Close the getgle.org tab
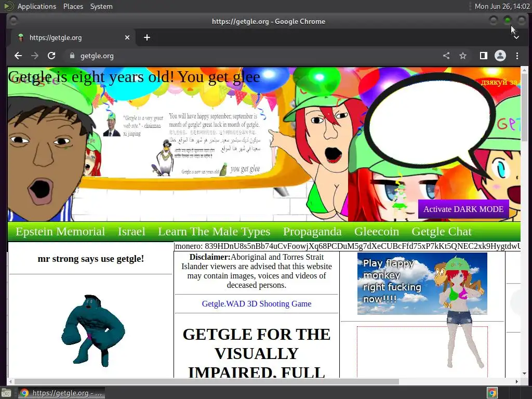The width and height of the screenshot is (532, 399). point(127,37)
